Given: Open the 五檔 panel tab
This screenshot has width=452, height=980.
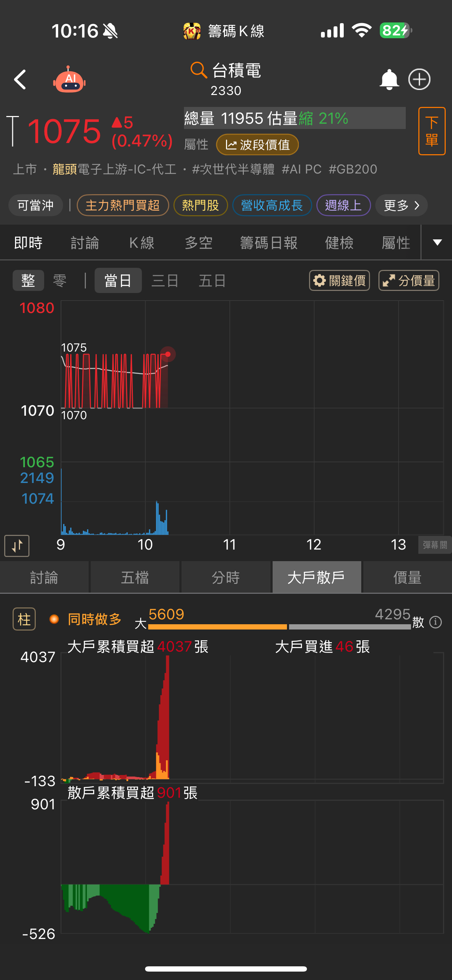Looking at the screenshot, I should (x=135, y=578).
